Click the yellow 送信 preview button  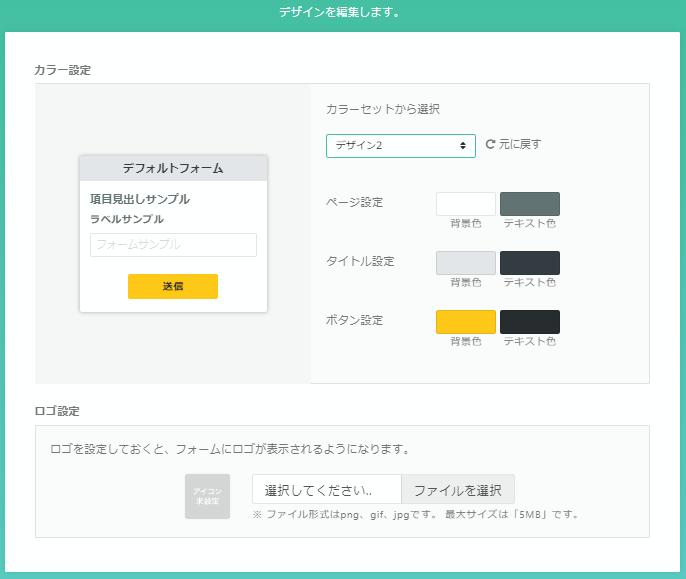tap(172, 286)
